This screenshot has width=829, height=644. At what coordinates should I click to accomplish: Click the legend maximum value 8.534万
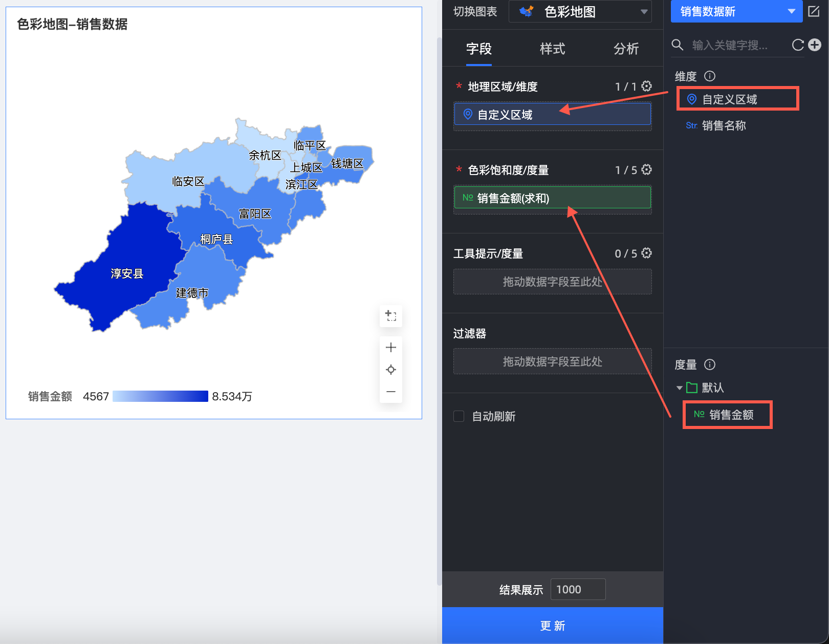pyautogui.click(x=232, y=396)
